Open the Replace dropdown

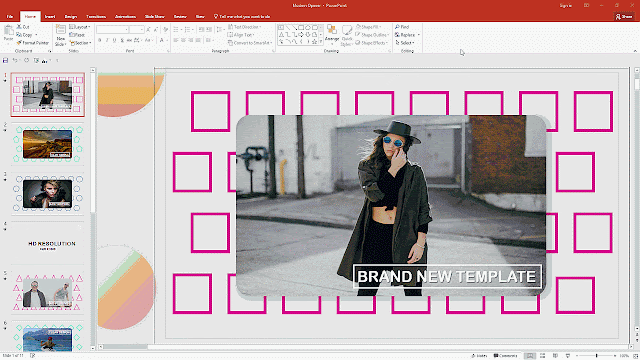tap(407, 35)
